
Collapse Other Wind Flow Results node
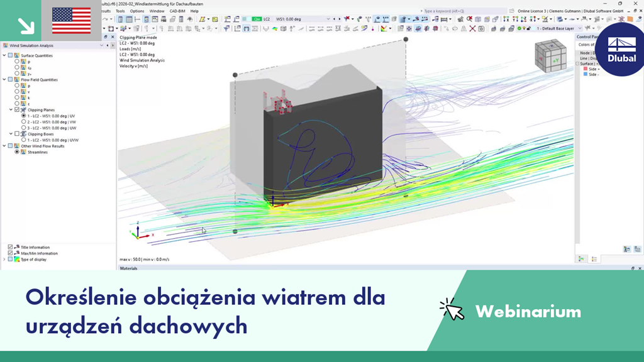click(4, 146)
